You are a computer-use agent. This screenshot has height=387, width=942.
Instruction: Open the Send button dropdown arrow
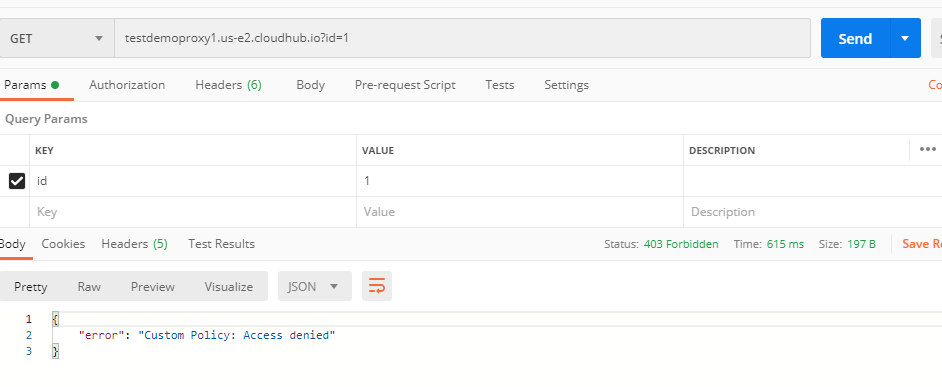click(905, 38)
